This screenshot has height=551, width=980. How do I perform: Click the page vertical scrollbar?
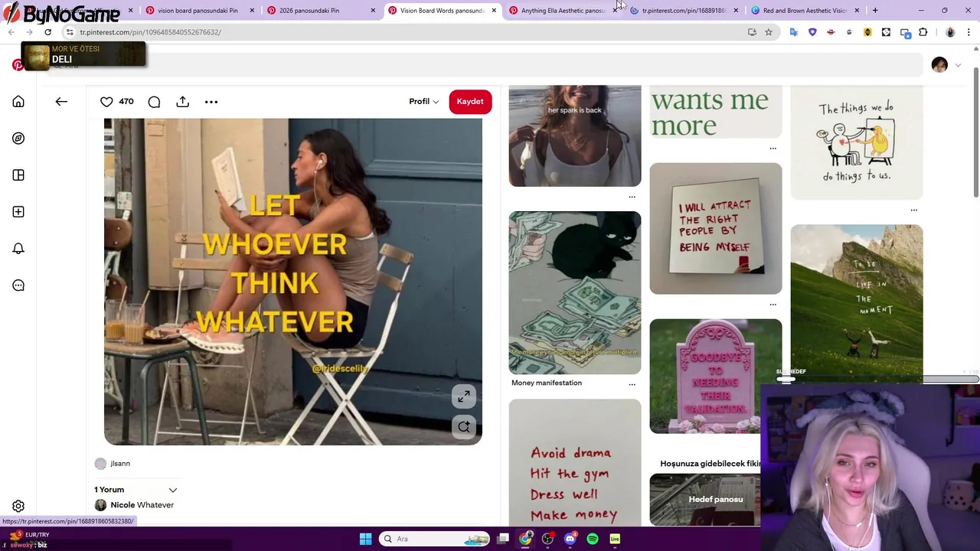pyautogui.click(x=975, y=134)
